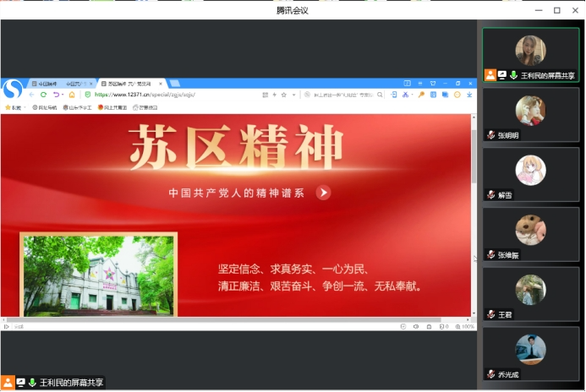Click the muted microphone icon for 张明明

[x=490, y=135]
